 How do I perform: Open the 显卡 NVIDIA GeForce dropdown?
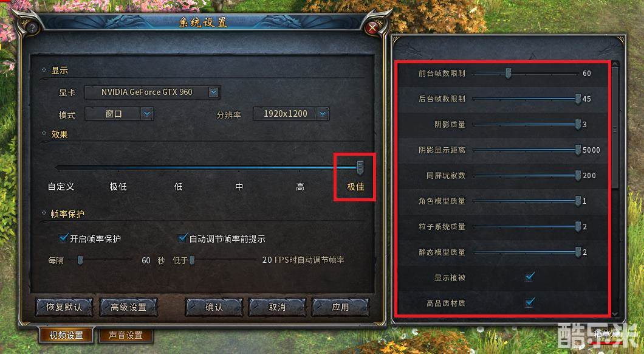pos(213,92)
